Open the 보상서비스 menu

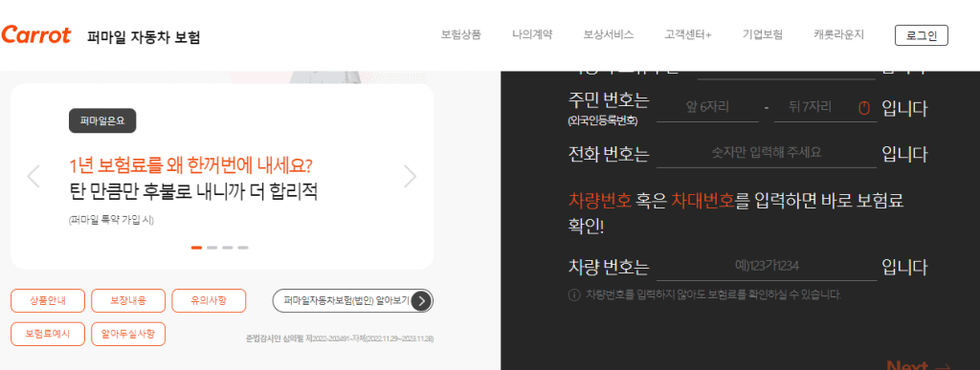pos(608,35)
